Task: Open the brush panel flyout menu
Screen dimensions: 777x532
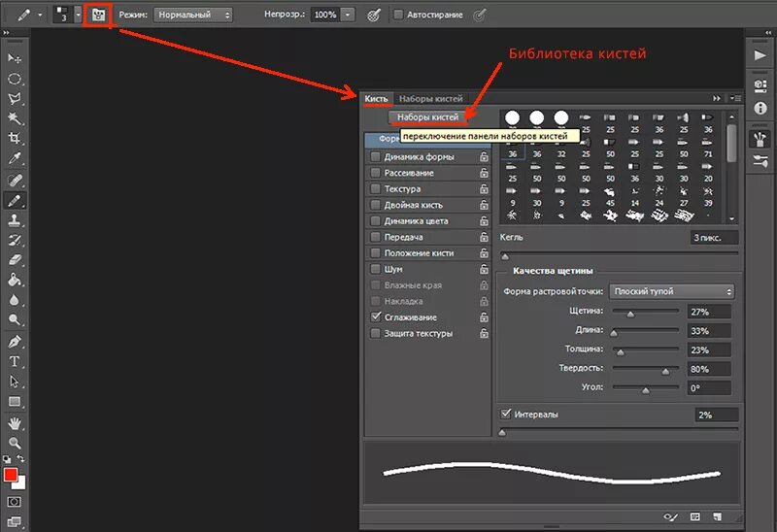Action: 735,99
